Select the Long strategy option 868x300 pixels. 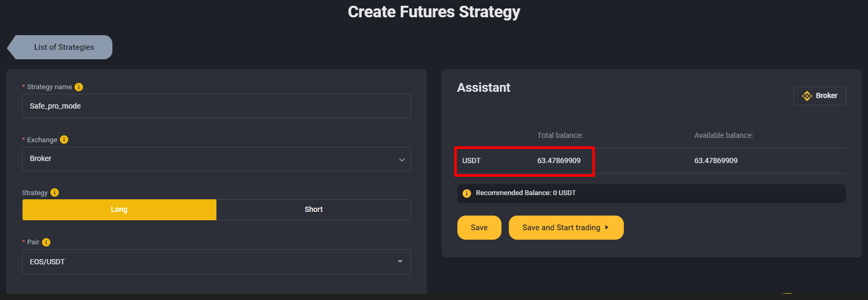point(119,209)
